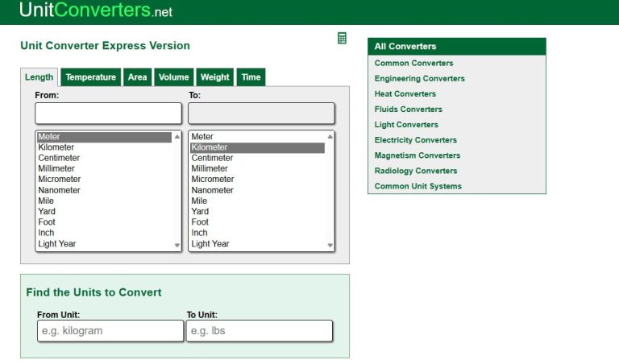Switch to the Temperature tab
619x364 pixels.
90,77
